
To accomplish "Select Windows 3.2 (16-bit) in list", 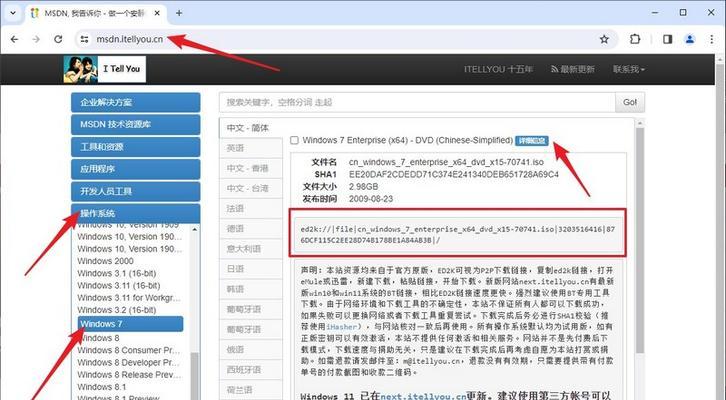I will point(117,310).
